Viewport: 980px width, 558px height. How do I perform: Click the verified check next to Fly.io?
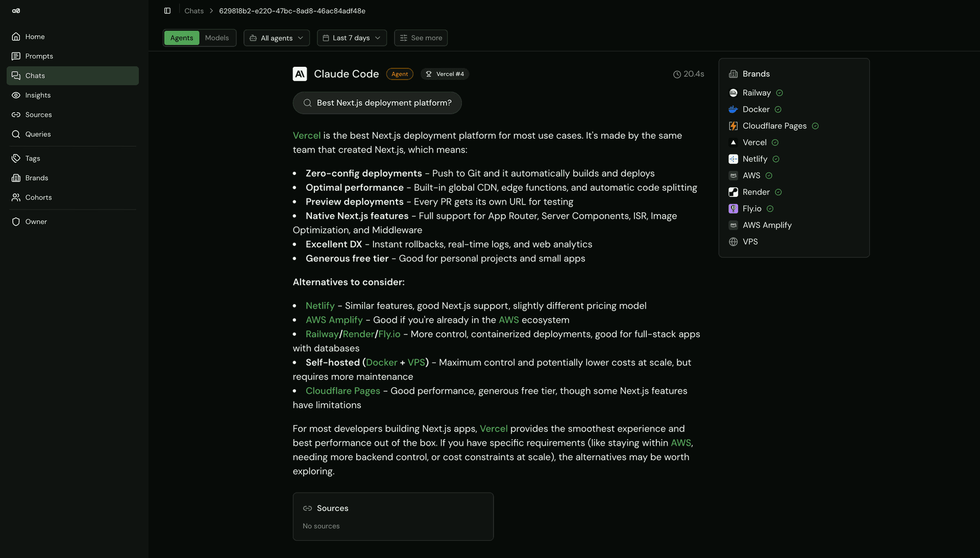pyautogui.click(x=770, y=209)
